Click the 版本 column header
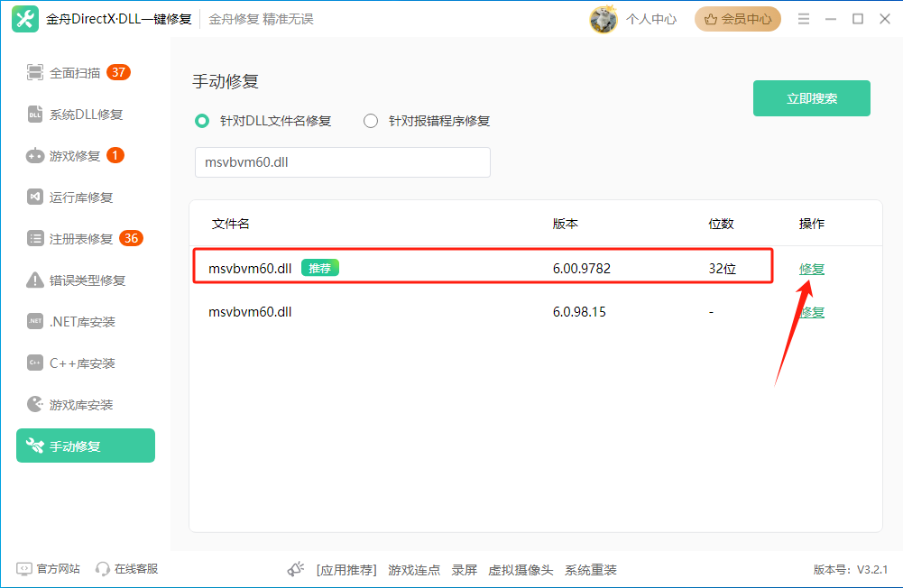This screenshot has height=588, width=903. [x=565, y=224]
